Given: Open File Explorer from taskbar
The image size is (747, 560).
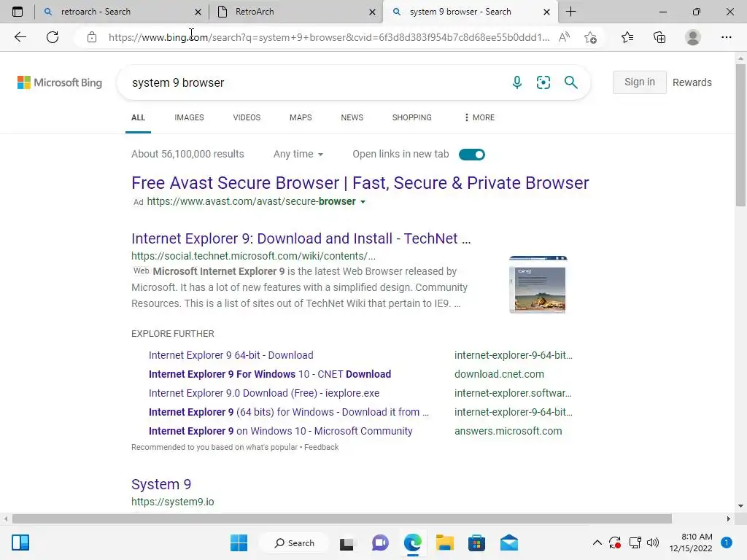Looking at the screenshot, I should pos(444,542).
